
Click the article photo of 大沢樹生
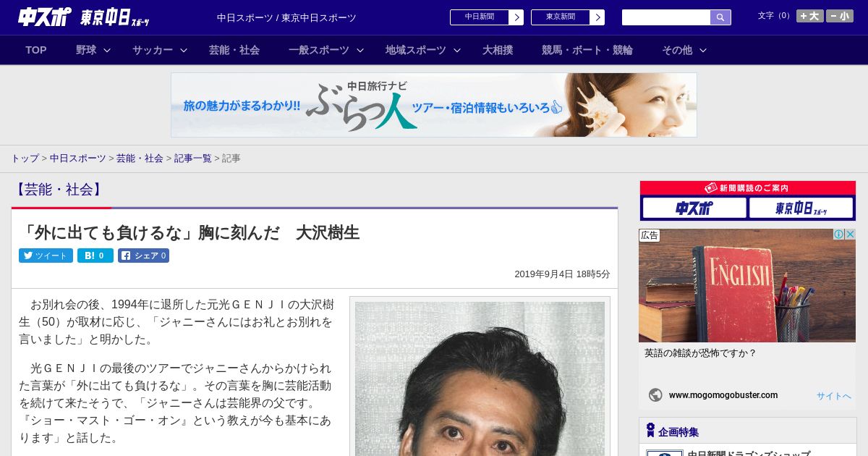[480, 379]
